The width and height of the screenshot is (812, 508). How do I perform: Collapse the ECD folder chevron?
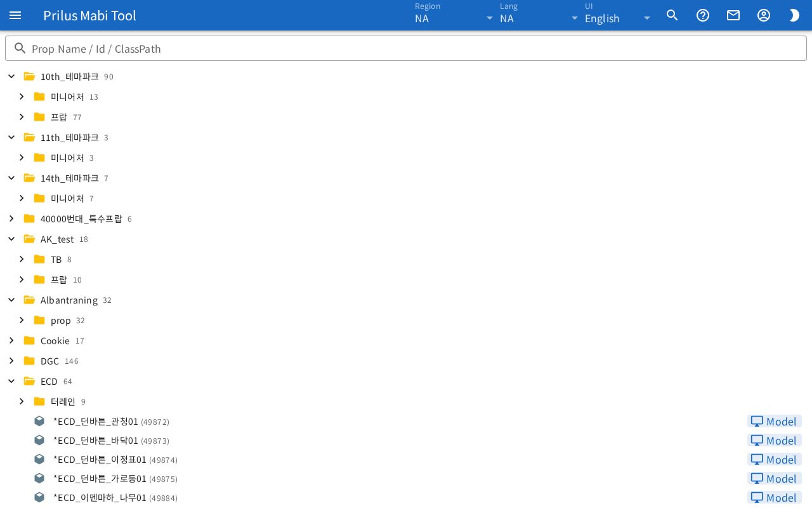pyautogui.click(x=11, y=381)
